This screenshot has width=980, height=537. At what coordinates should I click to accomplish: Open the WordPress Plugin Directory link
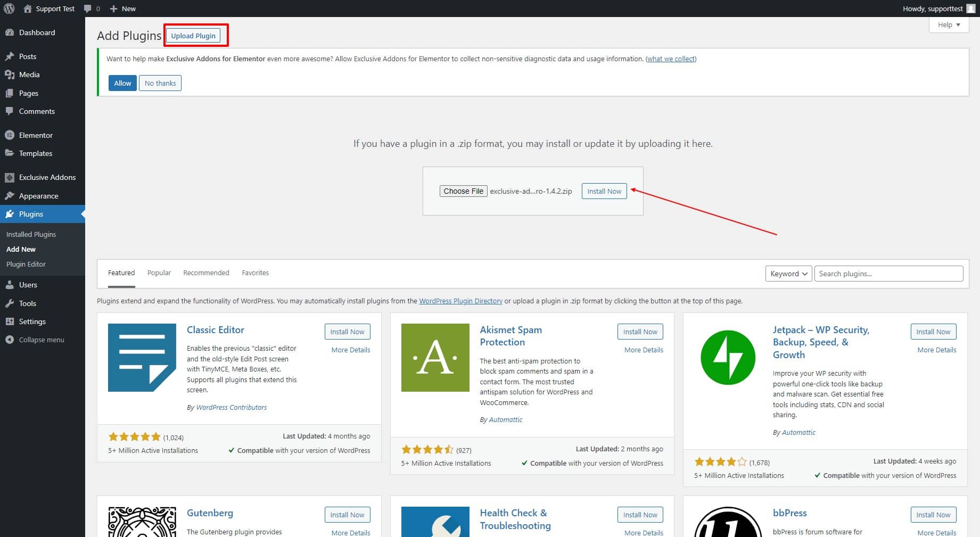click(460, 301)
